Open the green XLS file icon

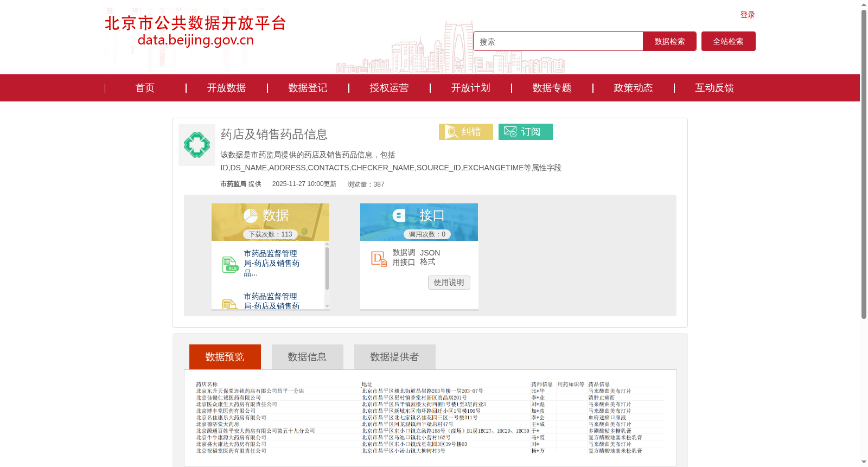230,265
